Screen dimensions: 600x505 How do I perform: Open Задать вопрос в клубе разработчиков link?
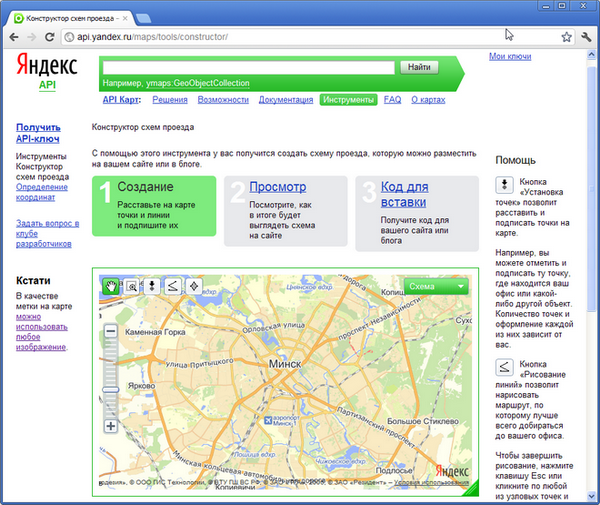click(x=47, y=233)
